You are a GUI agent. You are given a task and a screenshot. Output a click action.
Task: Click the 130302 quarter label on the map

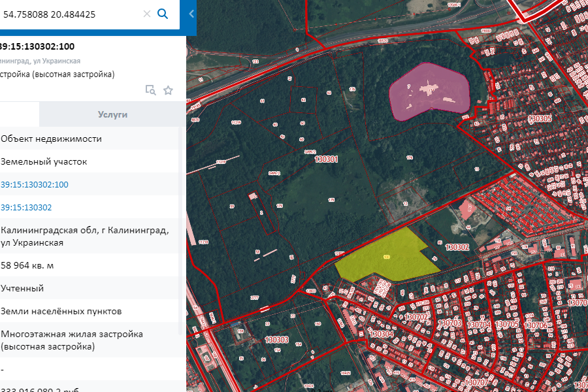pyautogui.click(x=457, y=248)
